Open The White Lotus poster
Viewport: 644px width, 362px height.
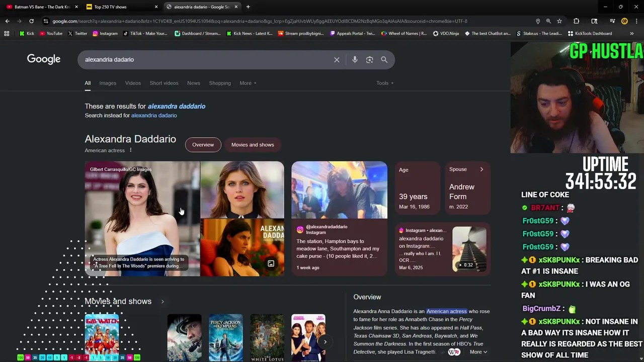point(267,337)
